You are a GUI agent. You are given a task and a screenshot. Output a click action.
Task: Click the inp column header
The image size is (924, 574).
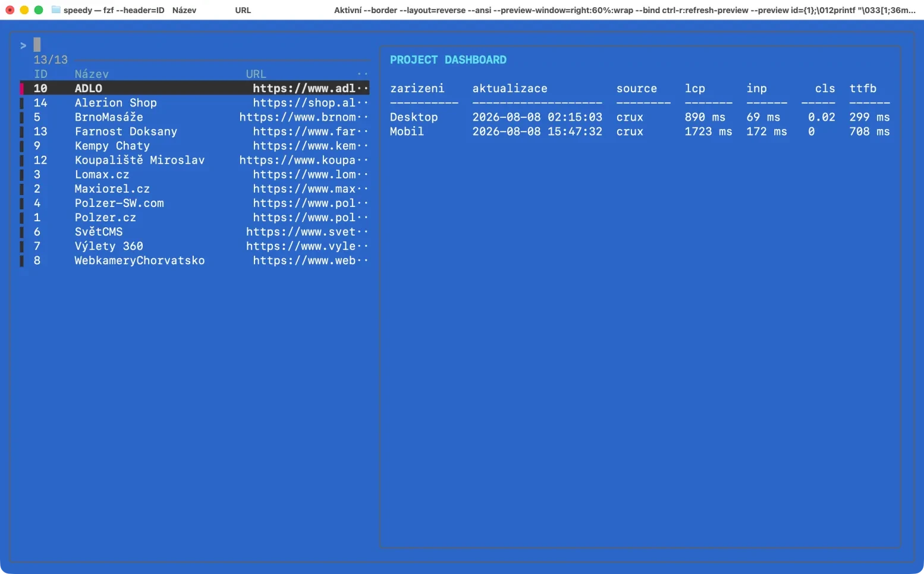[x=756, y=88]
